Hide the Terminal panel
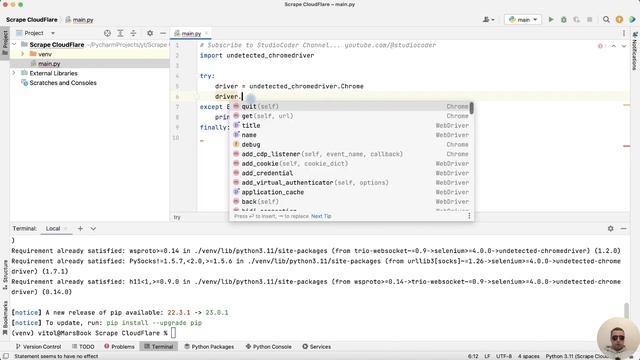Viewport: 640px width, 360px height. point(623,229)
